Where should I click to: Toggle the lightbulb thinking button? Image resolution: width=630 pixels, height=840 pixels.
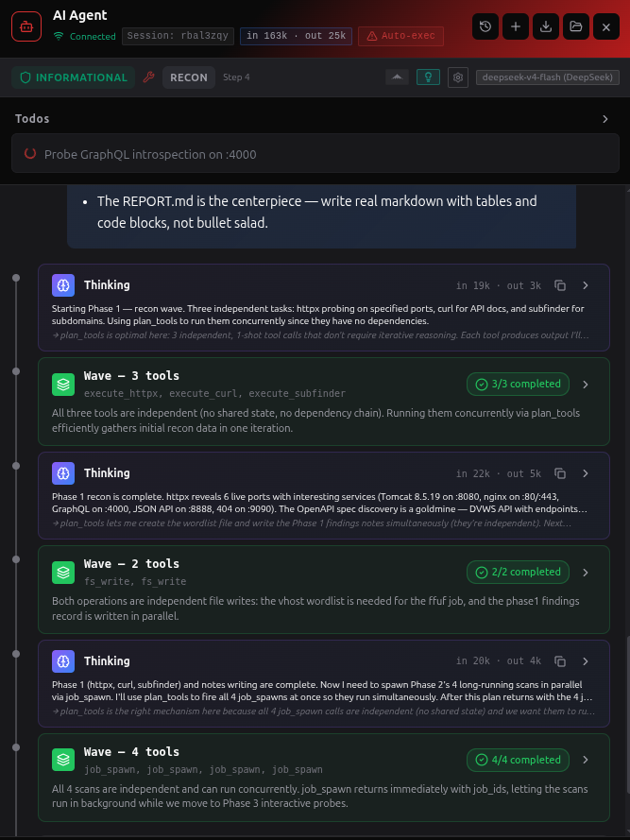tap(428, 77)
